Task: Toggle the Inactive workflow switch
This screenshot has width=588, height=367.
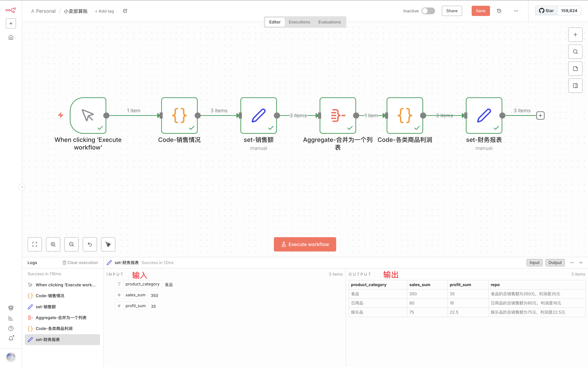Action: [x=428, y=11]
